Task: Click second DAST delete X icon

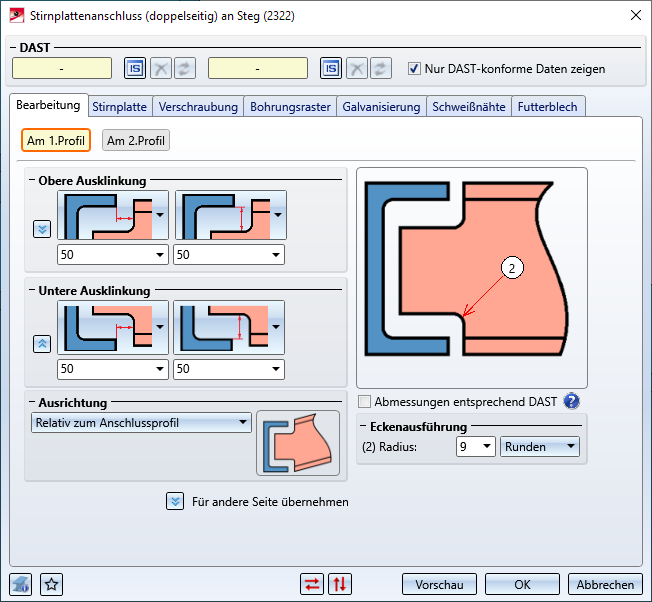Action: point(357,68)
